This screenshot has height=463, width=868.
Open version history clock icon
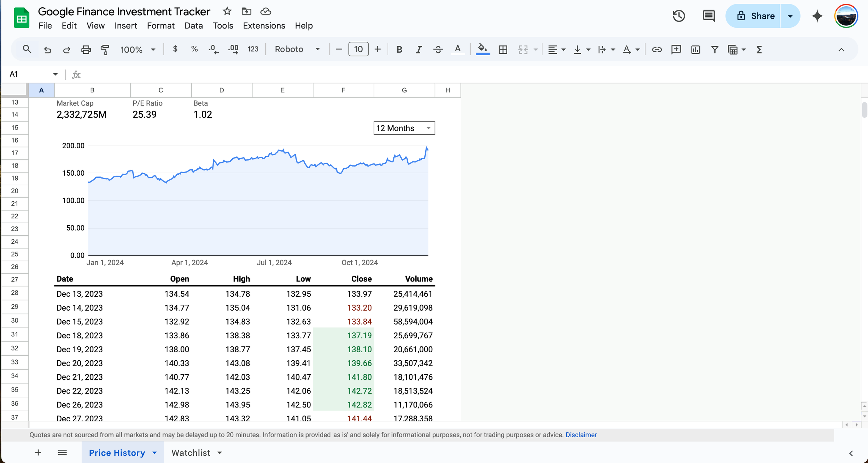678,16
